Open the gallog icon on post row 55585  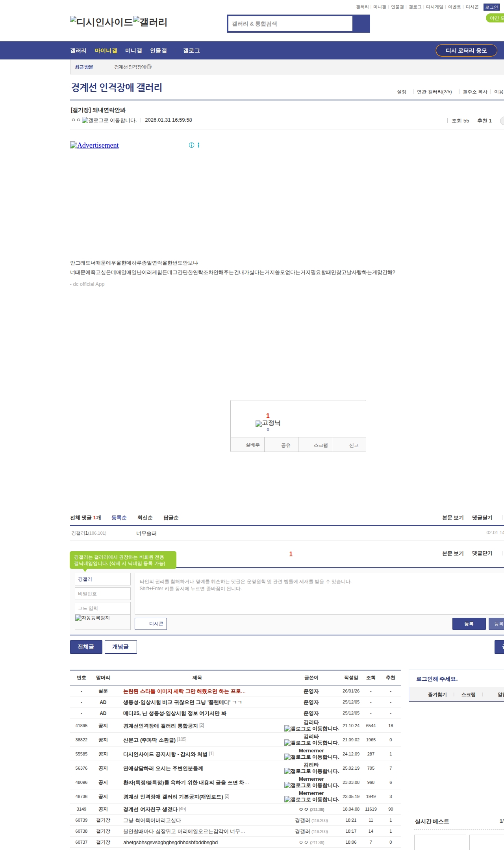tap(311, 757)
